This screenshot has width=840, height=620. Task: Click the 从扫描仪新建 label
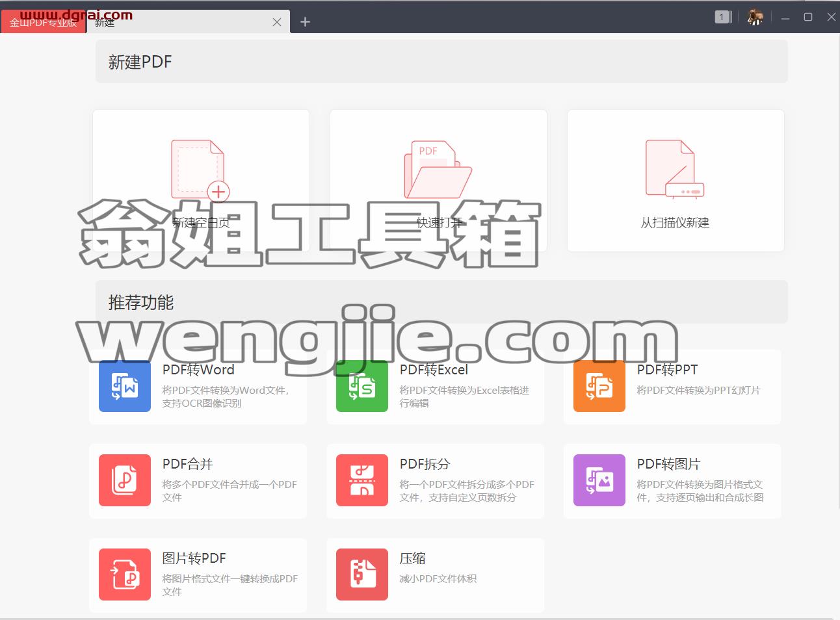(675, 223)
